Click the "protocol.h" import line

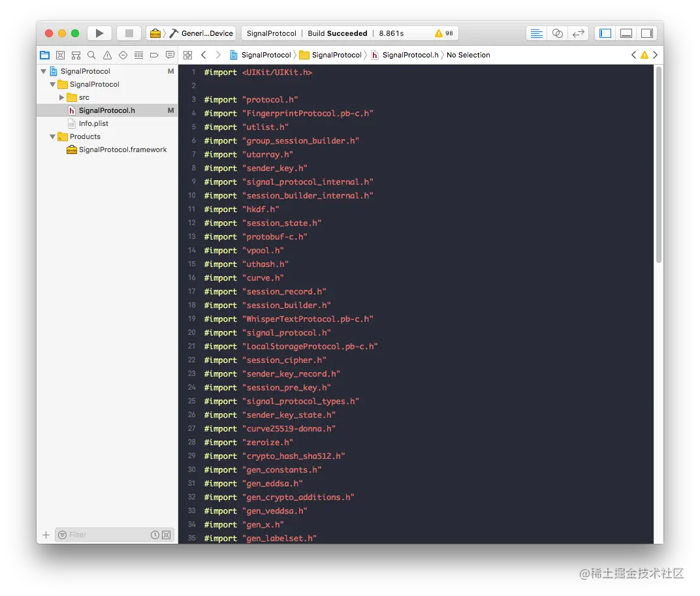tap(251, 100)
